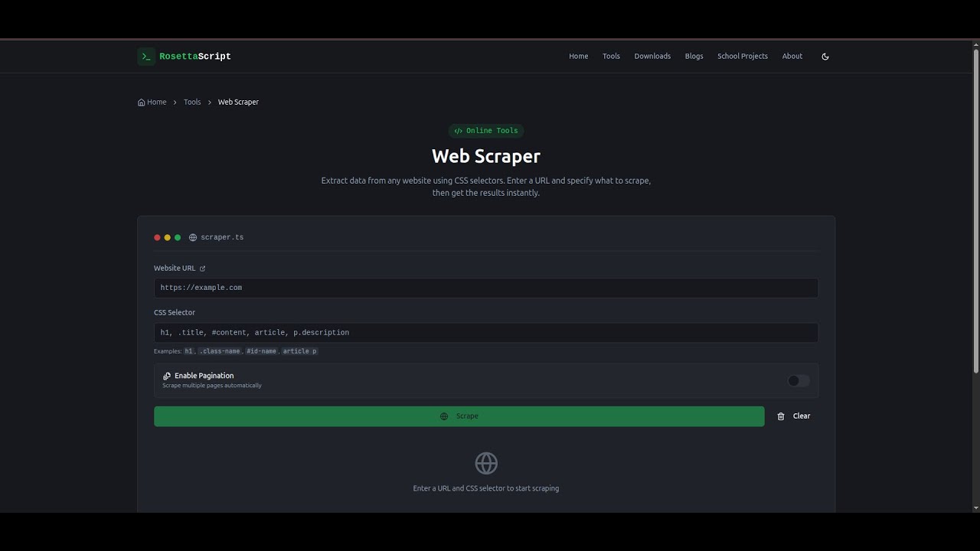Open the About nav menu item
This screenshot has height=551, width=980.
[x=792, y=57]
